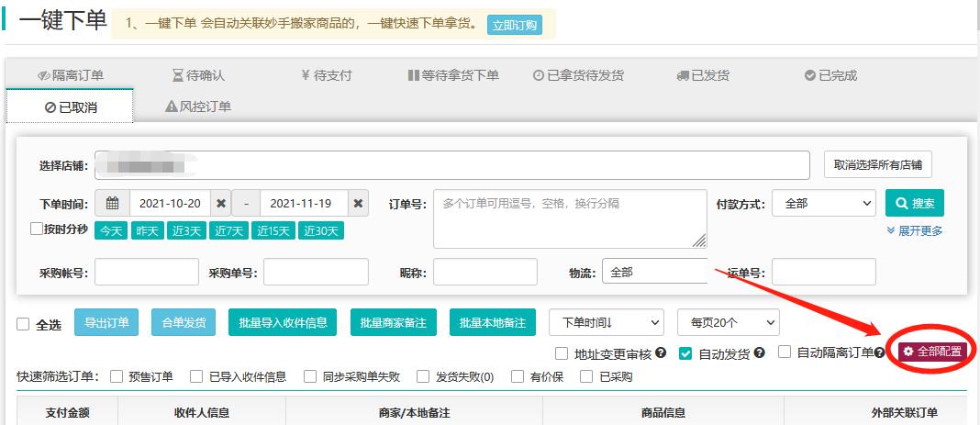
Task: Click help icon next to 自动隔离订单
Action: [880, 353]
